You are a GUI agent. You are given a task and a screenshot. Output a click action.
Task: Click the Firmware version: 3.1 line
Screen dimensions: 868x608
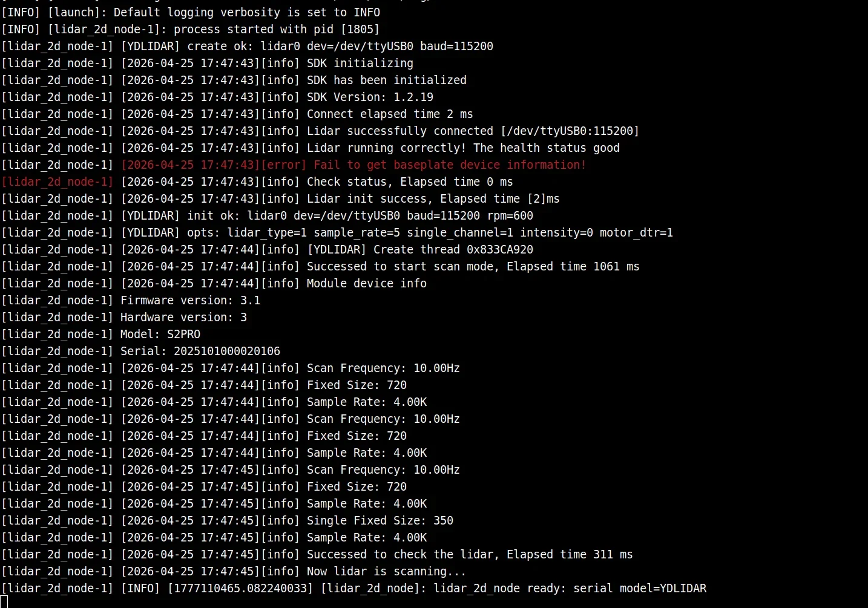pos(131,301)
